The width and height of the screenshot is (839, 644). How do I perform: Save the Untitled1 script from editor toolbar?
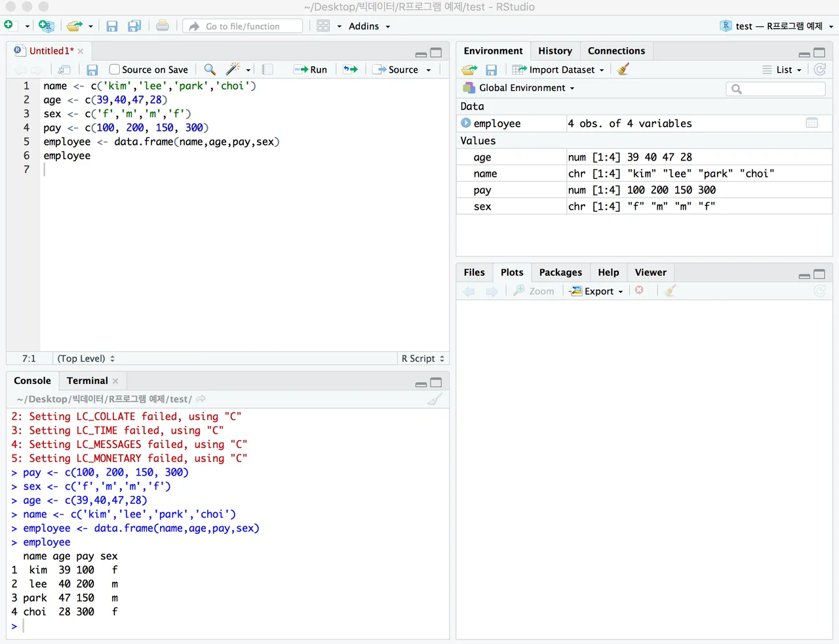click(x=92, y=69)
